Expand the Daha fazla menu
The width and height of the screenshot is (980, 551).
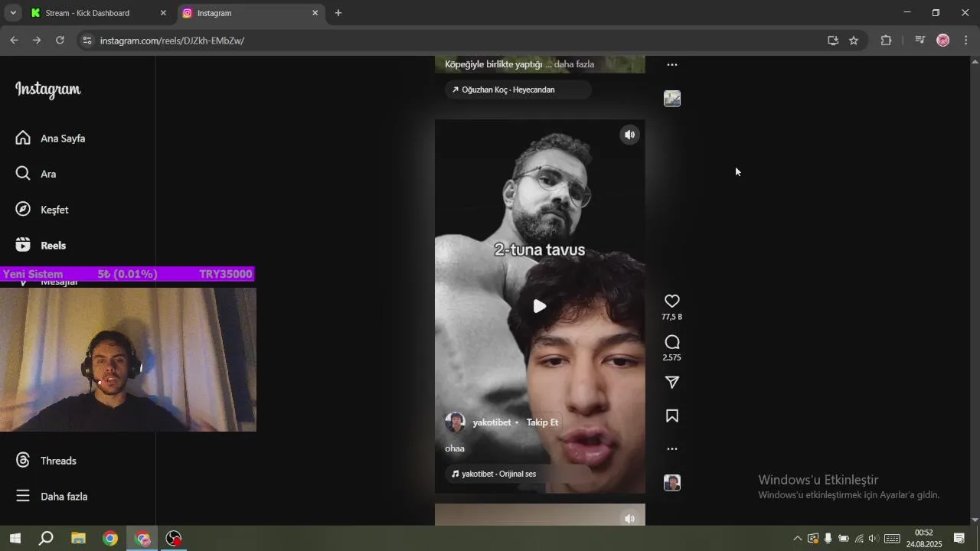(x=51, y=497)
